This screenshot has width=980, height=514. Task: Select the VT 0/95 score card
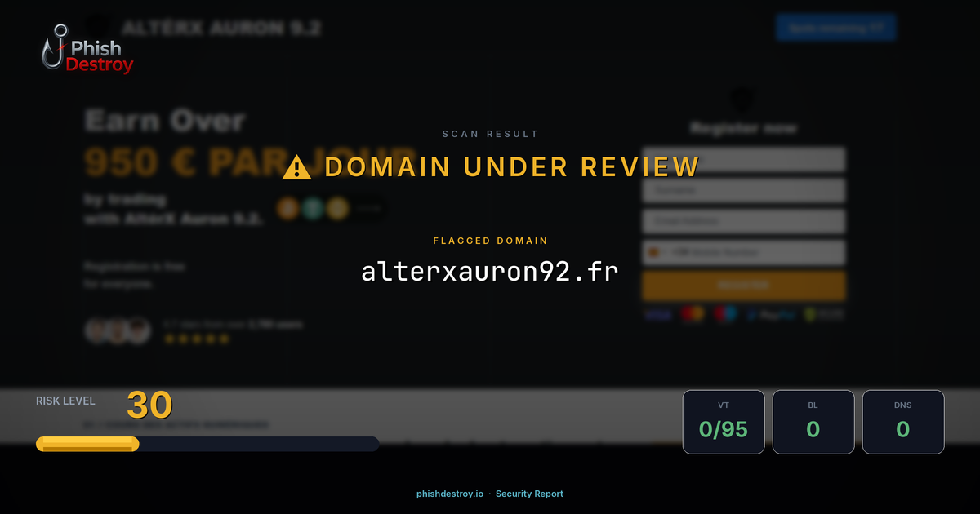724,422
